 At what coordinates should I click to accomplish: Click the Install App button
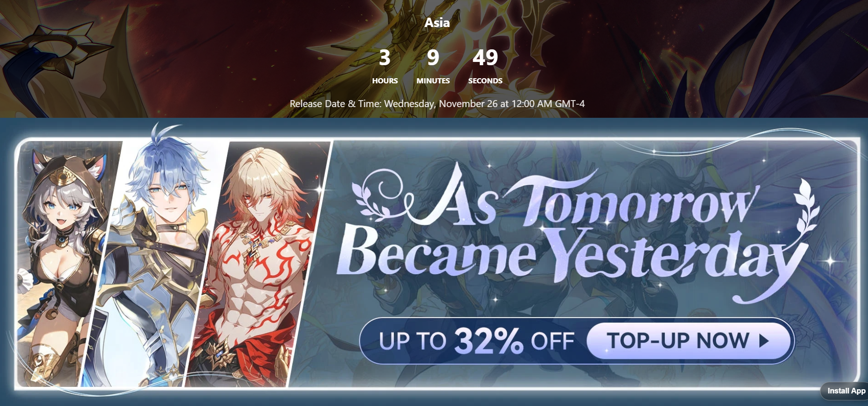[x=845, y=391]
